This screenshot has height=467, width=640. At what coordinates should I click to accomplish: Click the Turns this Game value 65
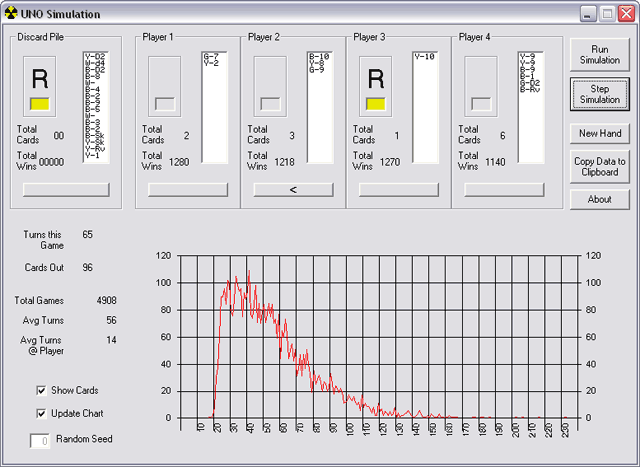[87, 234]
